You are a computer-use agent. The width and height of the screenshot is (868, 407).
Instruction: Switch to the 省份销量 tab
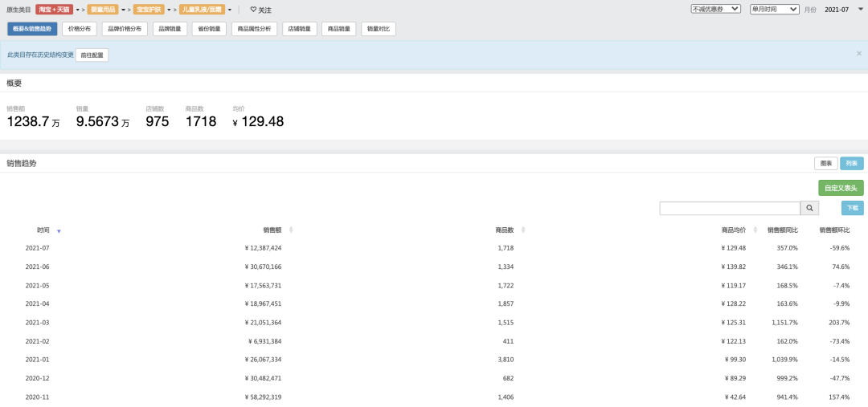click(x=209, y=30)
